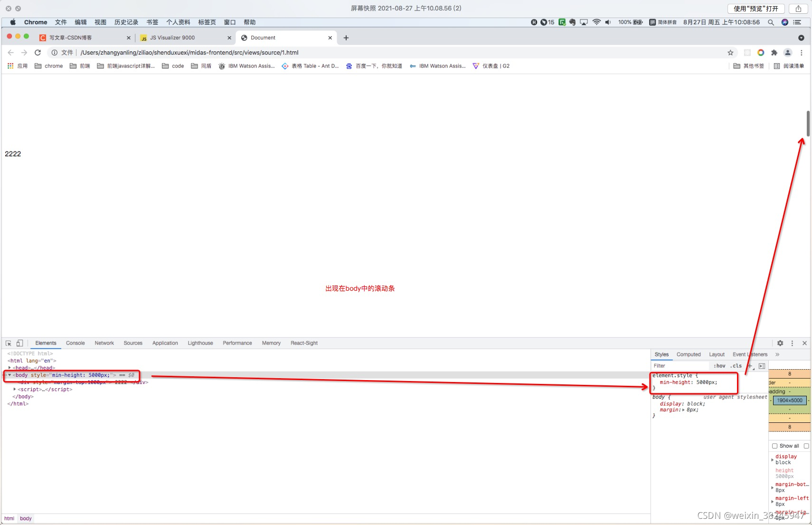Click the back navigation arrow
Viewport: 812px width, 525px height.
coord(10,53)
